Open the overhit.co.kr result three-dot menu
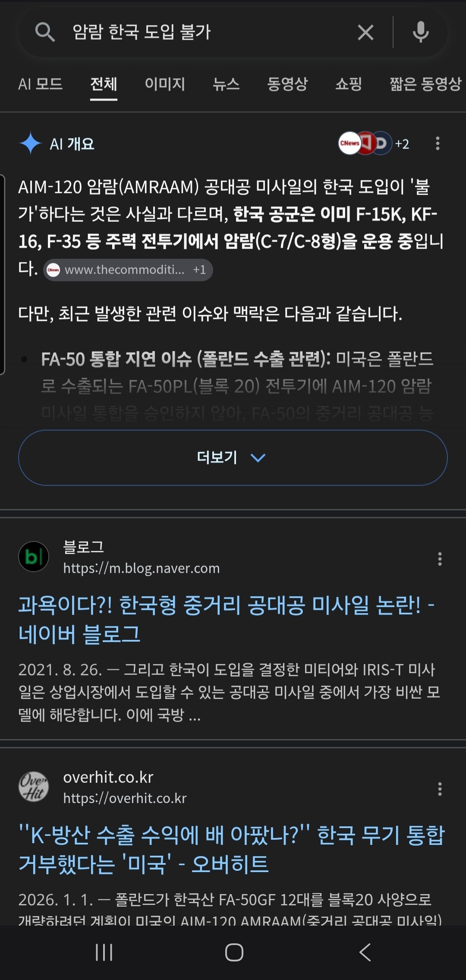The height and width of the screenshot is (980, 466). pos(440,789)
